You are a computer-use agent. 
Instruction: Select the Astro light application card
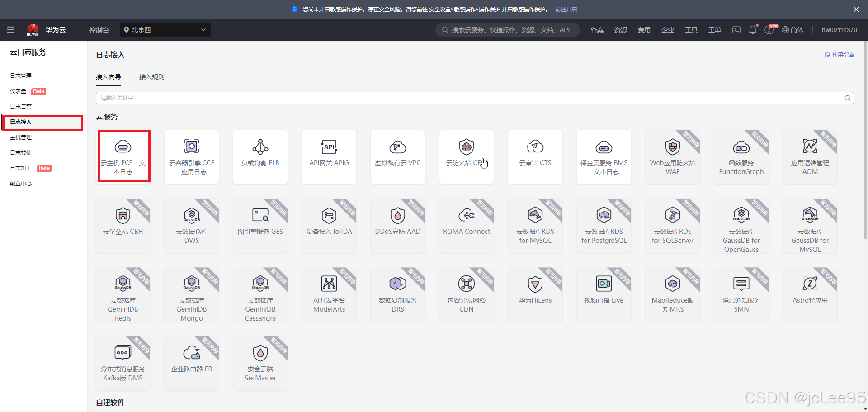point(810,294)
